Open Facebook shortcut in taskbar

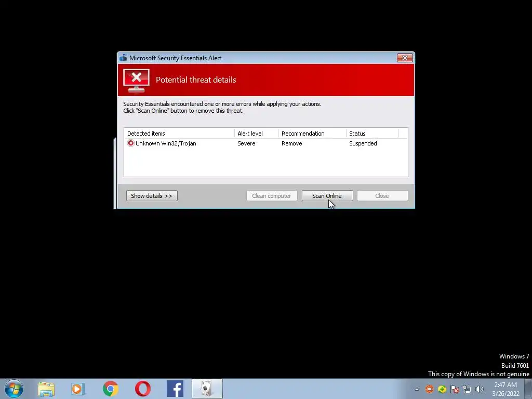tap(175, 389)
